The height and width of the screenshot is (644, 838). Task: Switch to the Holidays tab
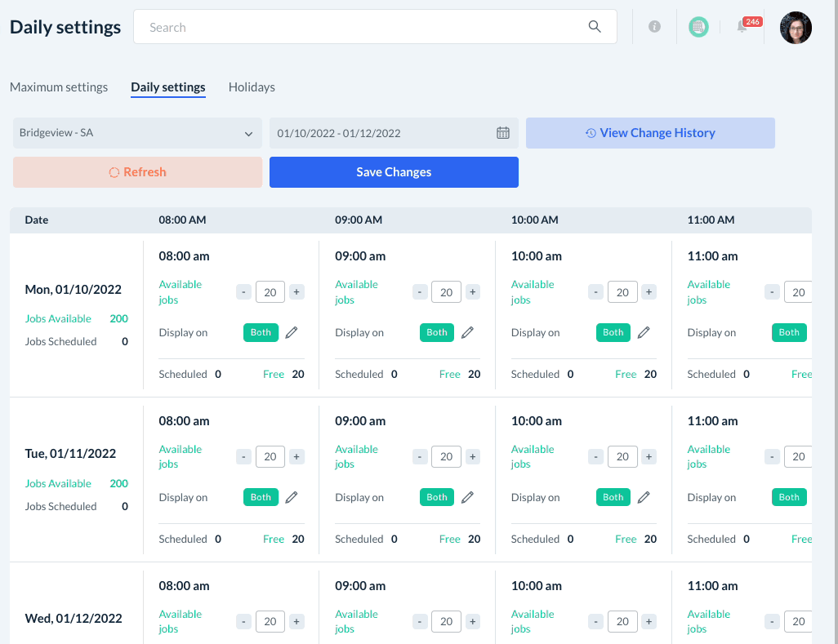coord(252,87)
